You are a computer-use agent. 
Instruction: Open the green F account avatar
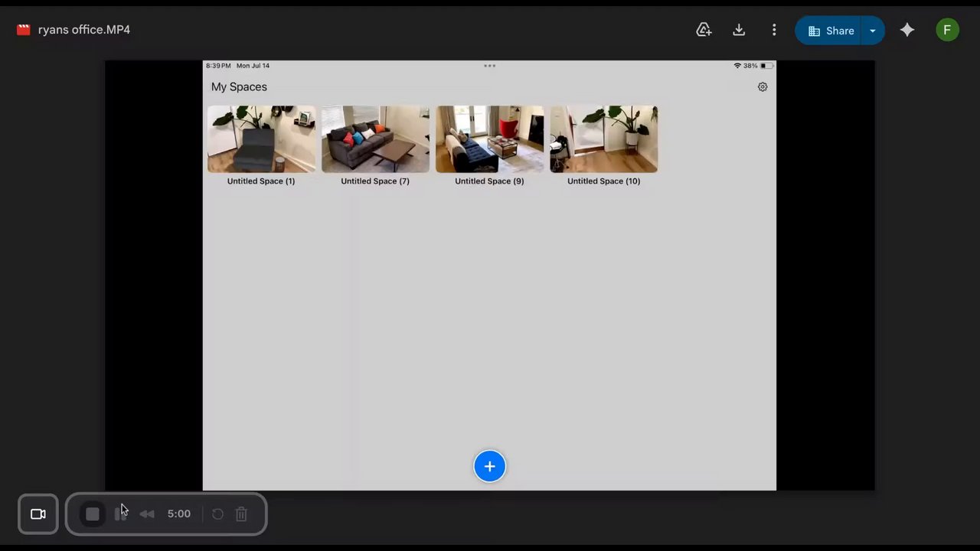(947, 30)
